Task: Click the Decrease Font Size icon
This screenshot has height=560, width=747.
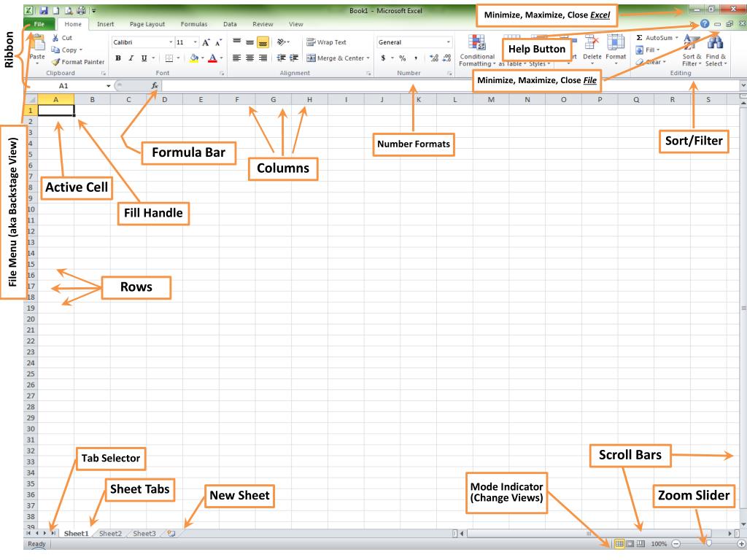Action: click(218, 42)
